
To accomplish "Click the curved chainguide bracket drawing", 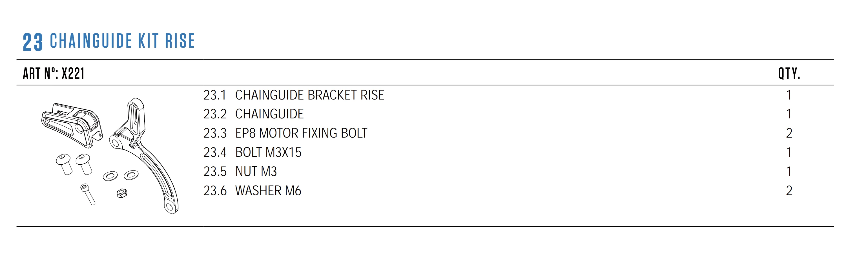I will (x=144, y=155).
